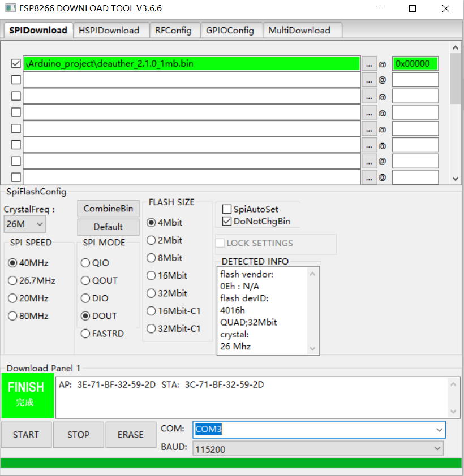Stop the current download
The image size is (464, 476).
(78, 434)
